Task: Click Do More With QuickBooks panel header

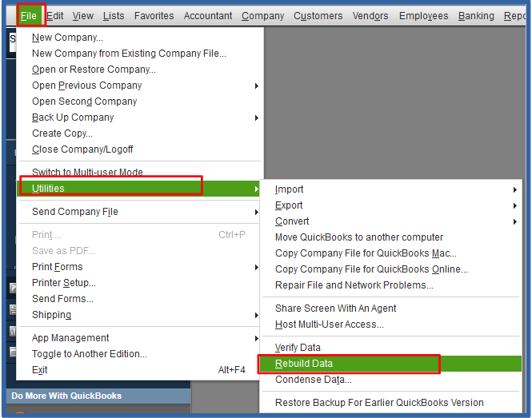Action: [x=98, y=396]
